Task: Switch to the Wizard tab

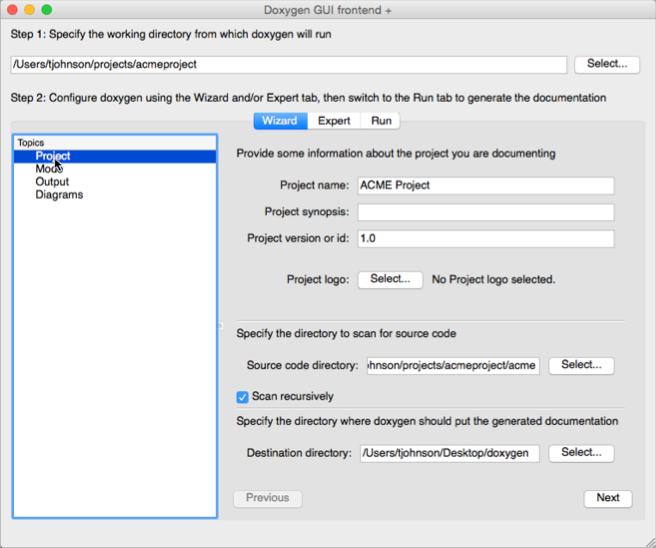Action: coord(280,121)
